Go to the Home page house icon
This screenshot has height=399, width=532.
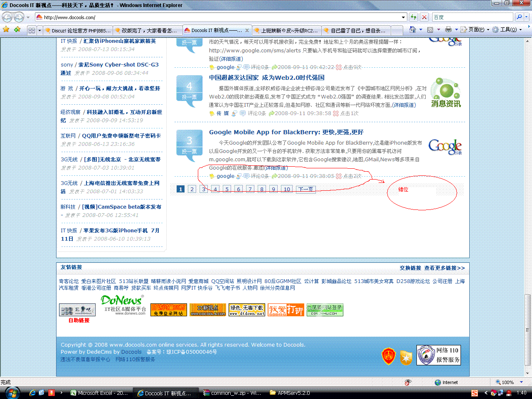click(412, 30)
